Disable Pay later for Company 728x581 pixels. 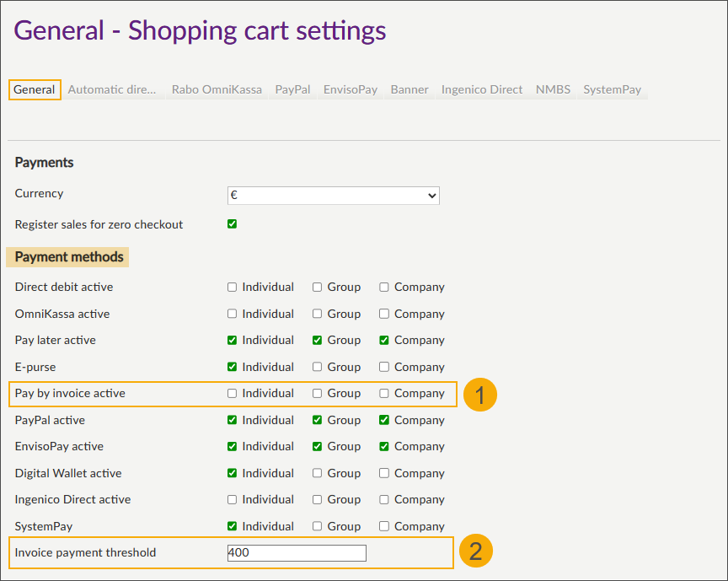click(x=384, y=340)
